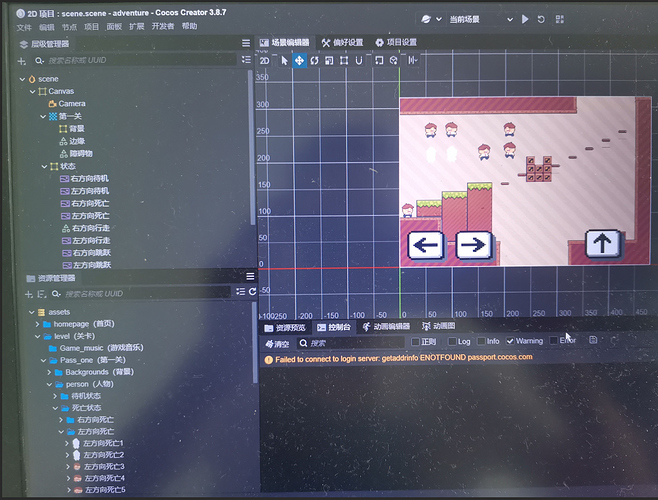Select the Game_music (游戏音乐) folder
The height and width of the screenshot is (500, 658).
[x=101, y=348]
